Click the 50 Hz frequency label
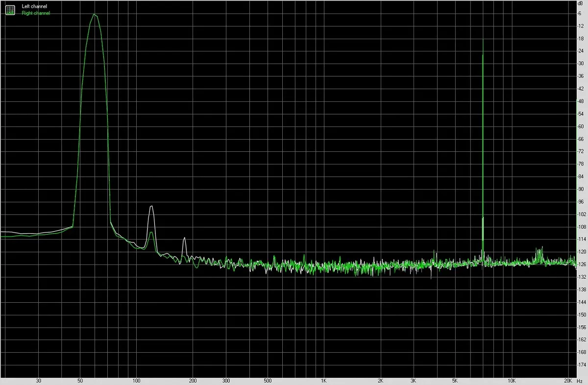 80,381
